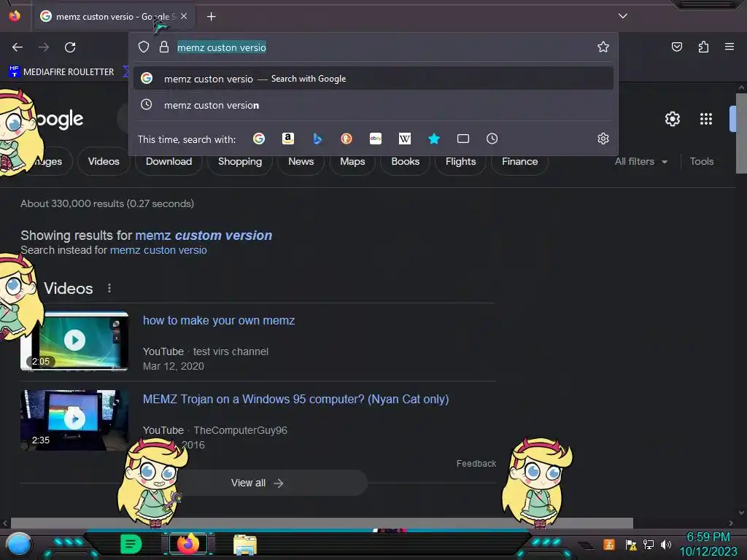Switch to Books filter tab

click(405, 161)
